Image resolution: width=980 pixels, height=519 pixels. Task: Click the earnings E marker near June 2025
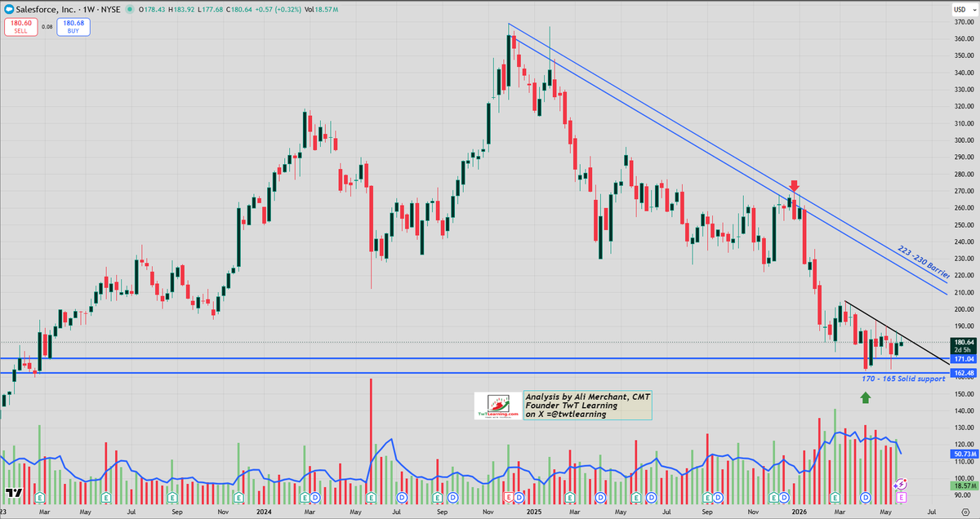636,497
